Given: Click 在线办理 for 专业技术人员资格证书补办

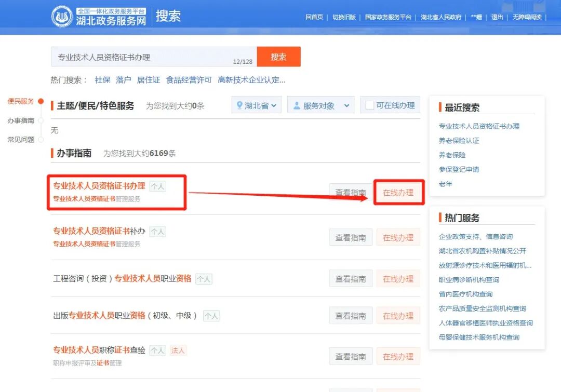Looking at the screenshot, I should tap(398, 237).
